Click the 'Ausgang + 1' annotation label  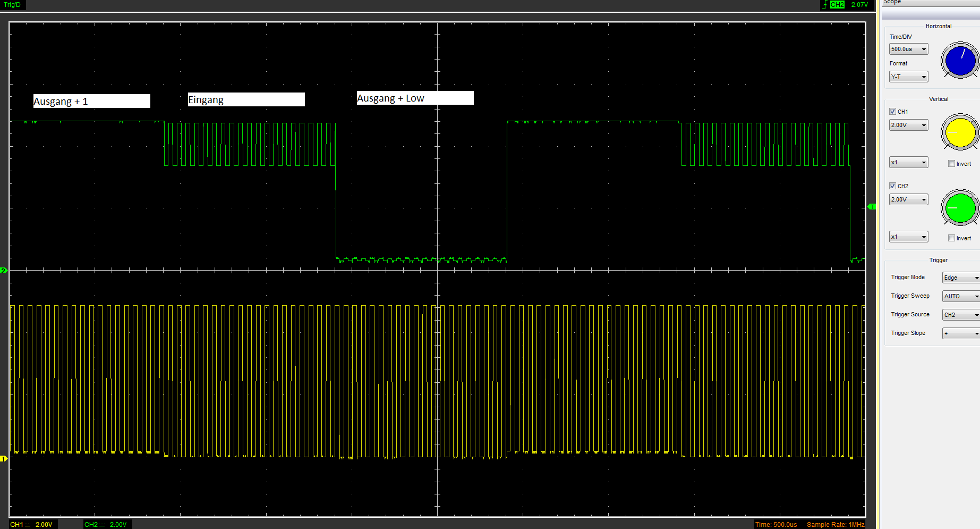pos(92,101)
